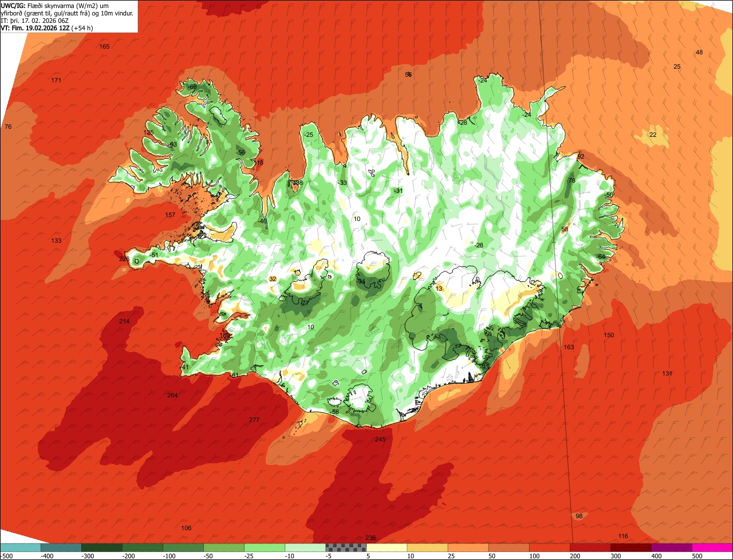
Task: Click the map value '22' on the yellow patch
Action: [653, 135]
